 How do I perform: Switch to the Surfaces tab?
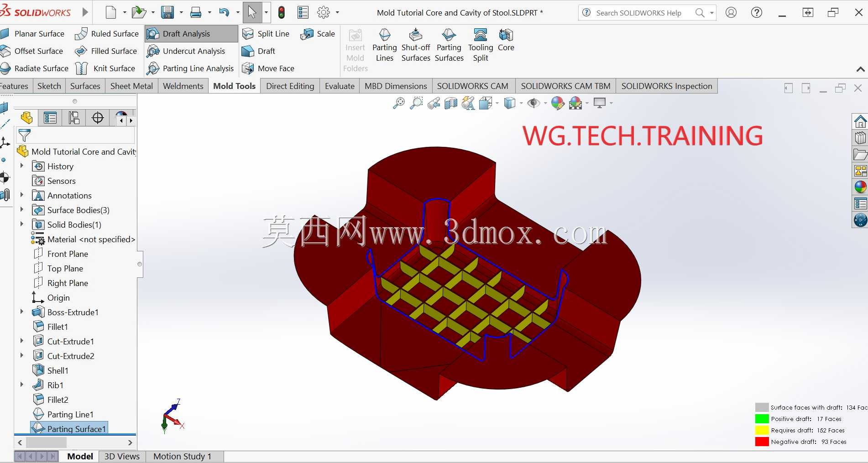(85, 86)
